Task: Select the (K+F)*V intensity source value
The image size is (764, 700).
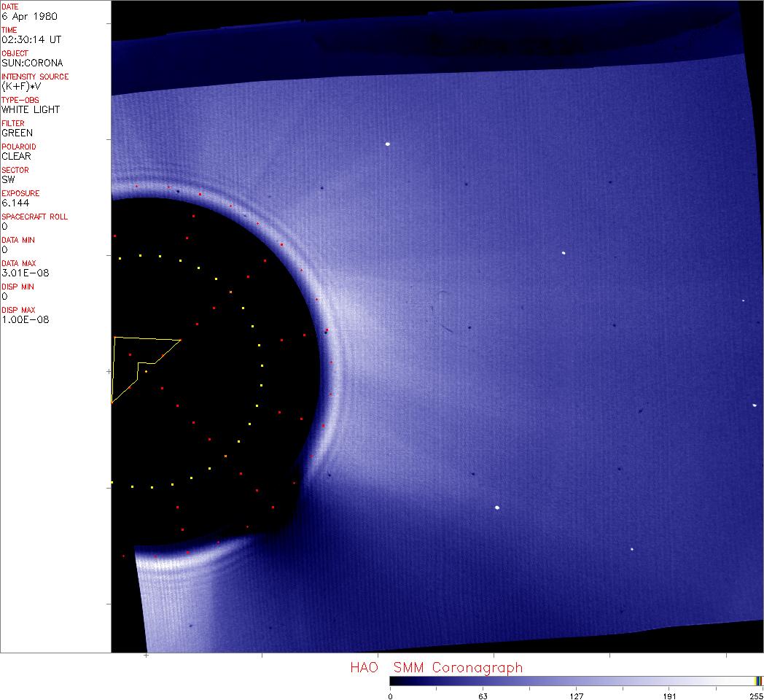Action: (x=20, y=86)
